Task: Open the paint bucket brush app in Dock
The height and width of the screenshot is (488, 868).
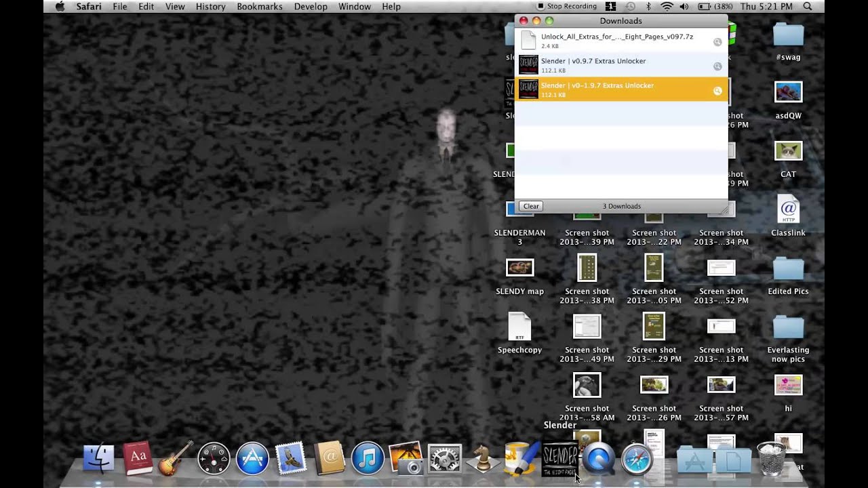Action: [521, 459]
